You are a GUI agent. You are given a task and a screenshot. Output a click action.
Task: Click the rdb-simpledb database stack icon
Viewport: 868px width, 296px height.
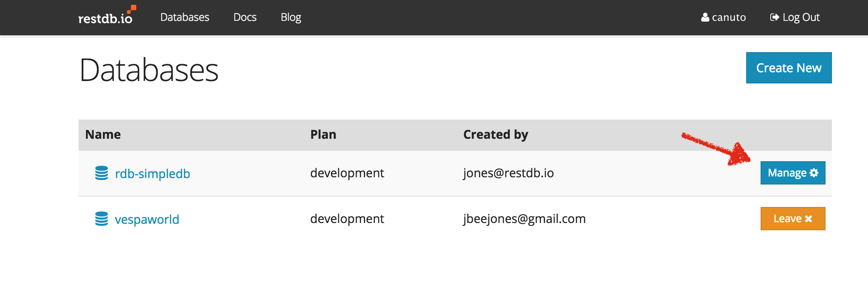coord(101,173)
